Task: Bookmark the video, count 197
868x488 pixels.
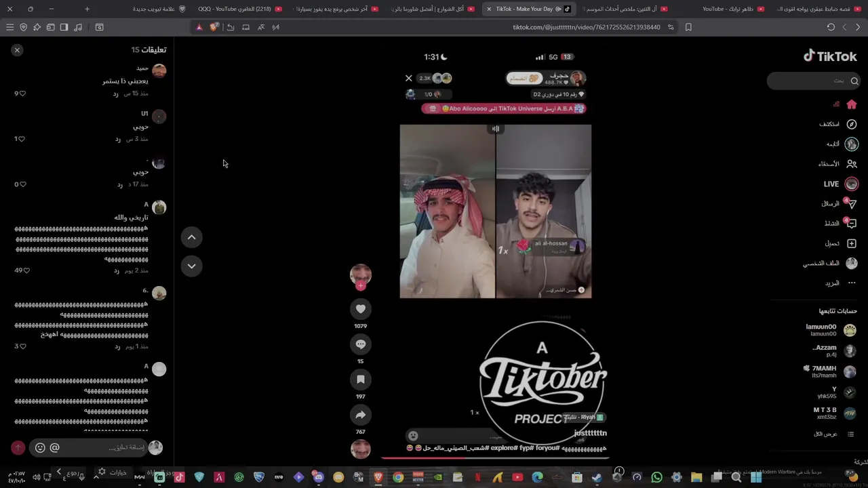Action: (361, 380)
